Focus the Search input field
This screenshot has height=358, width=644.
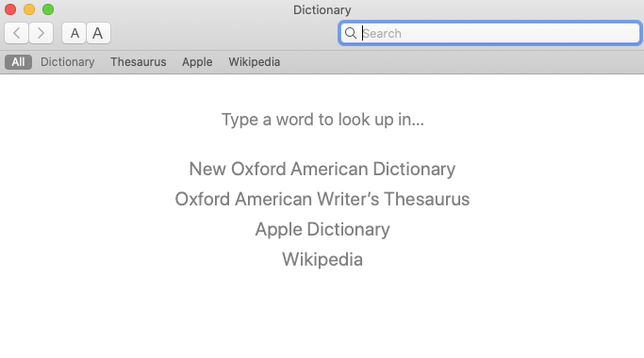[489, 33]
